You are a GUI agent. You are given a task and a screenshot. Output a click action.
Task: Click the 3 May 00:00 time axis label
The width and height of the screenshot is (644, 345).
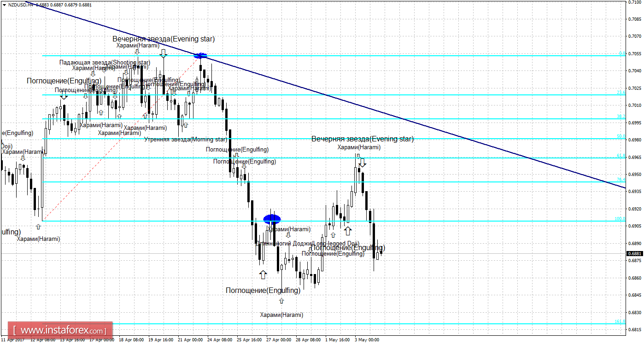tap(367, 340)
